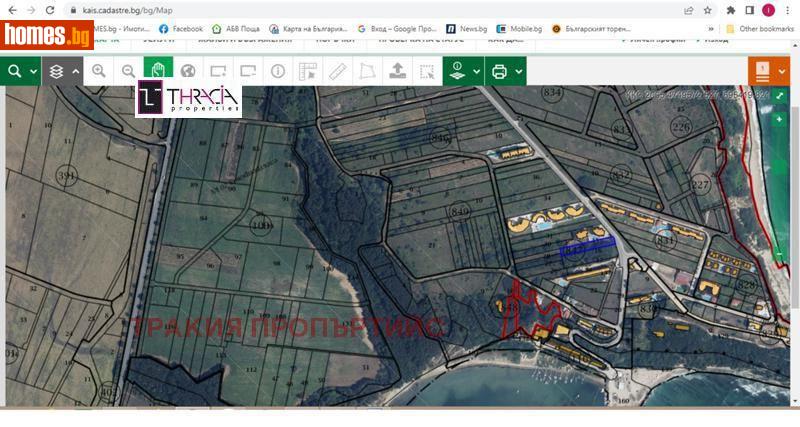Expand the search tool dropdown arrow
This screenshot has width=800, height=427.
pos(34,71)
